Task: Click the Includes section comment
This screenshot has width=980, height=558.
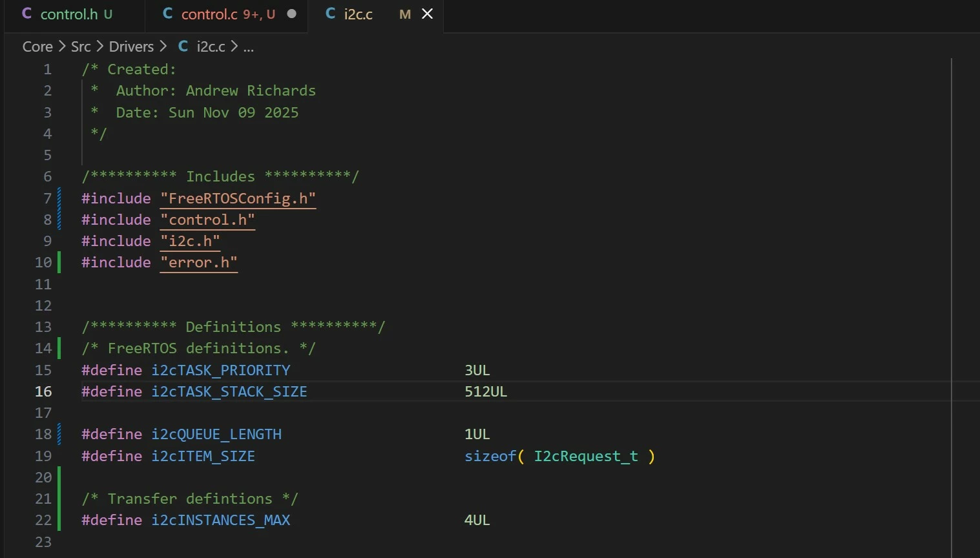Action: tap(220, 176)
